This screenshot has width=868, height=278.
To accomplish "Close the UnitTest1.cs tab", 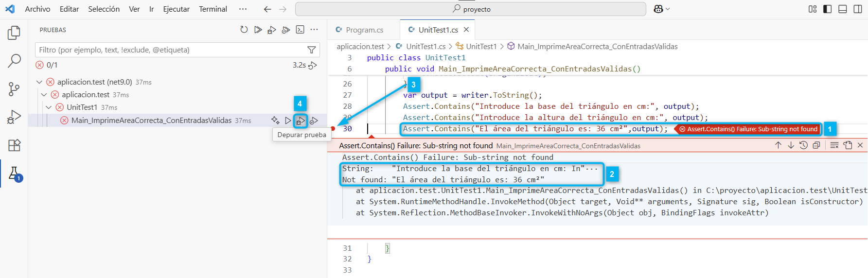I will 466,30.
